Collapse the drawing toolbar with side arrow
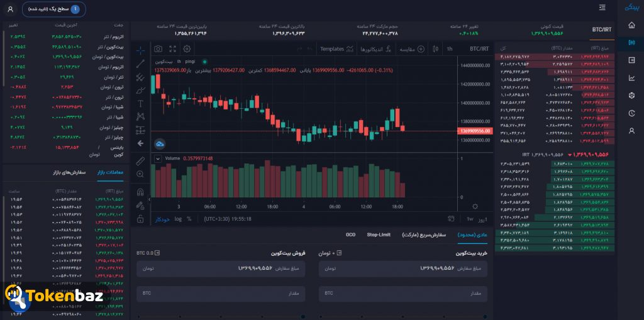The width and height of the screenshot is (644, 320). click(x=149, y=200)
